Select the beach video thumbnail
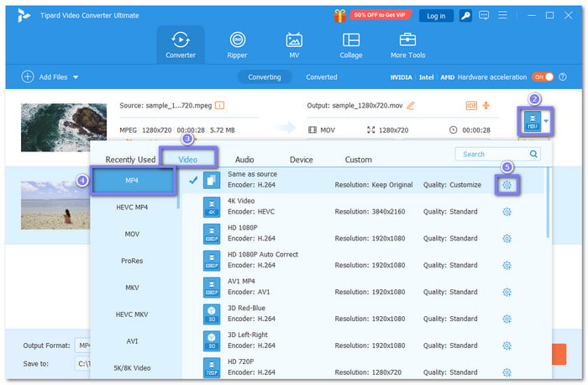Screen dimensions: 588x385 (55, 205)
